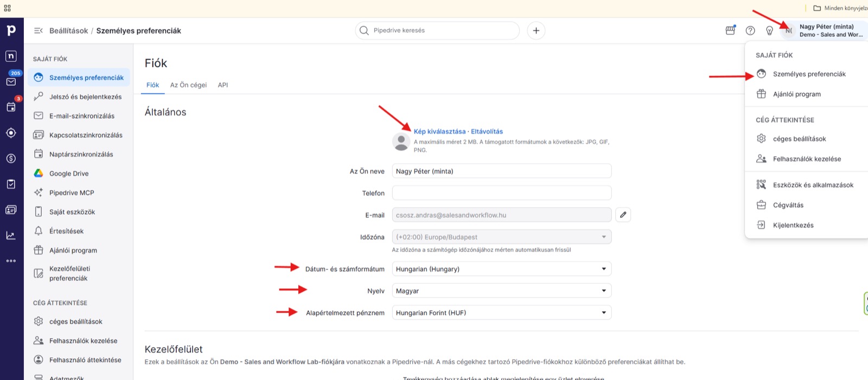Open 'Ajánlói program' in the left sidebar
Viewport: 868px width, 380px height.
pyautogui.click(x=79, y=250)
